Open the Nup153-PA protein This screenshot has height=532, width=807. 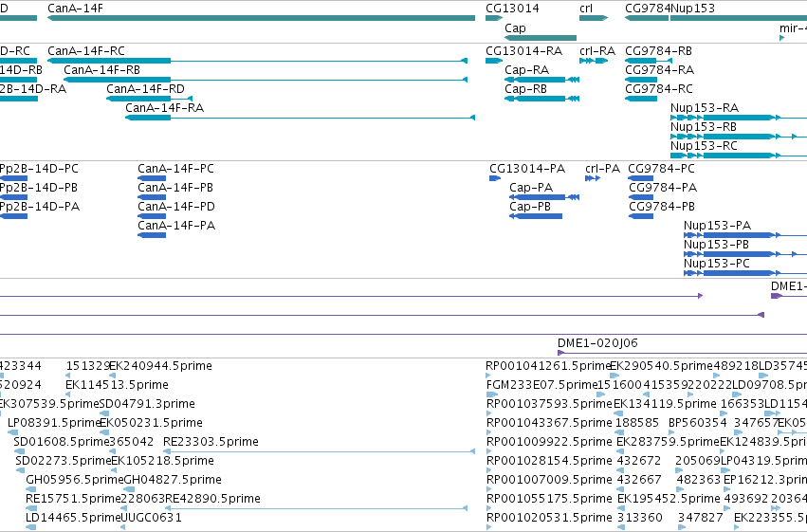point(717,226)
